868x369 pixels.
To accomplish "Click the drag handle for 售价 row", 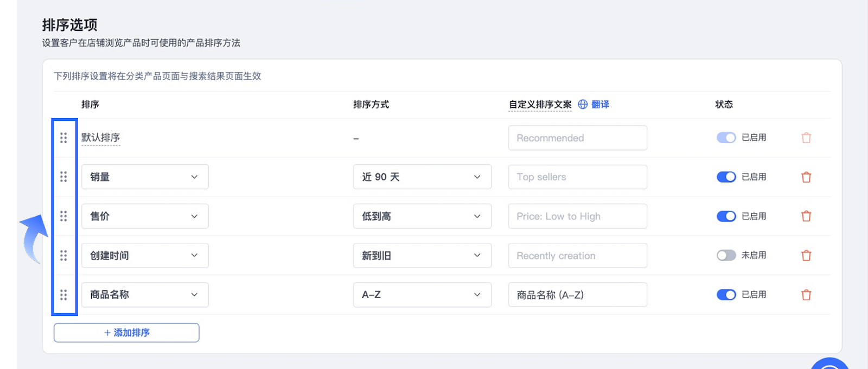I will click(63, 216).
